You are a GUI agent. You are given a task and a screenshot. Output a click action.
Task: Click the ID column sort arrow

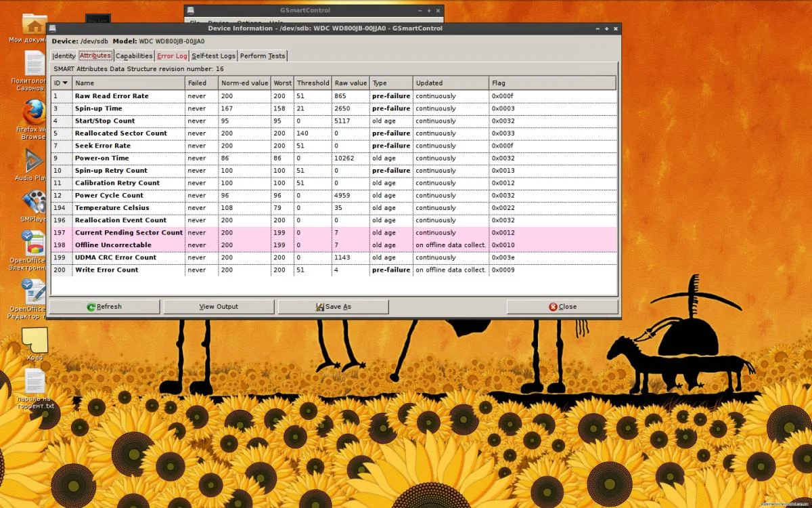[65, 83]
